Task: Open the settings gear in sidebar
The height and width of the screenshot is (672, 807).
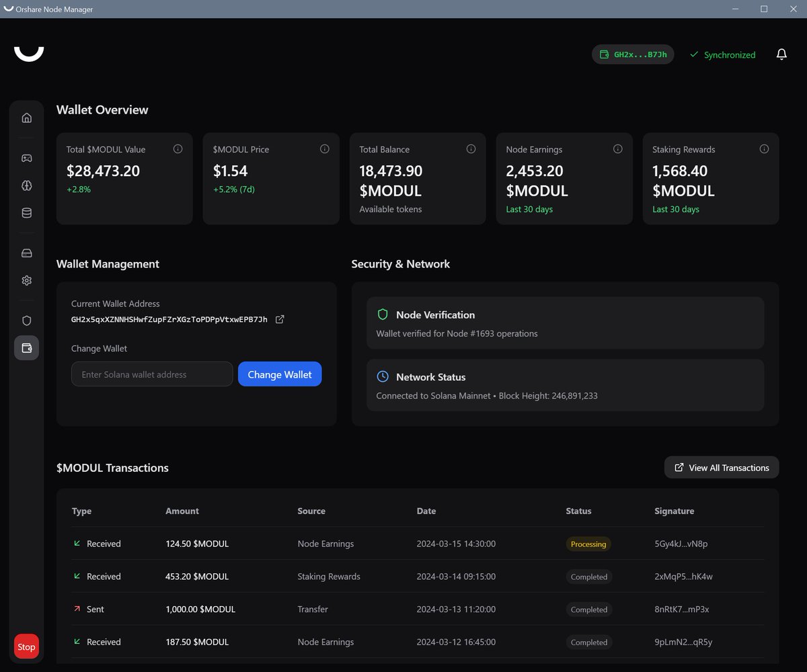Action: click(27, 280)
